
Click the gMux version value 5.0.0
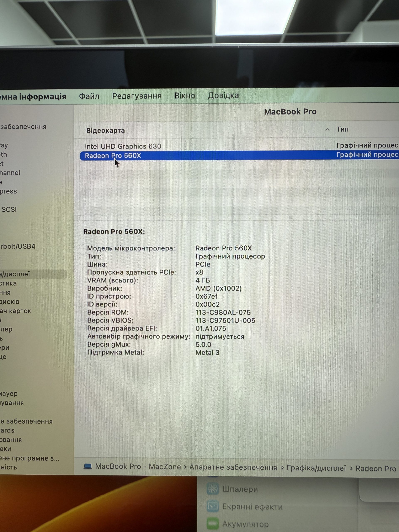[x=203, y=344]
